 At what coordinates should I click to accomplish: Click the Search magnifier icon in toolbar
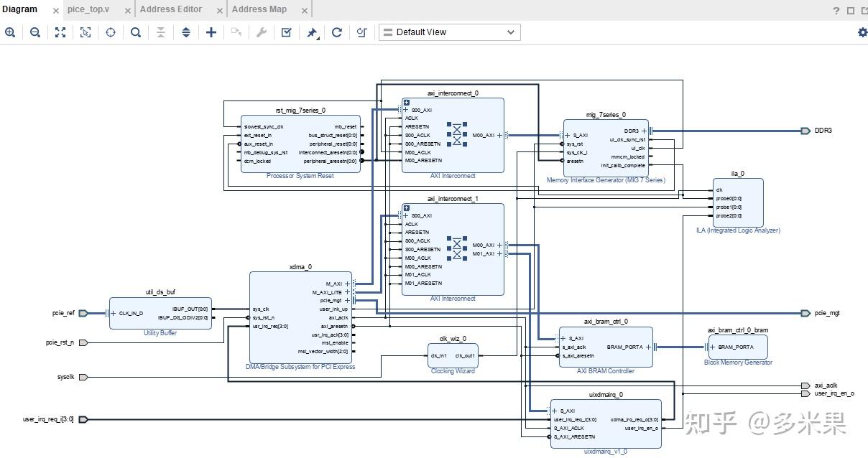[x=136, y=32]
